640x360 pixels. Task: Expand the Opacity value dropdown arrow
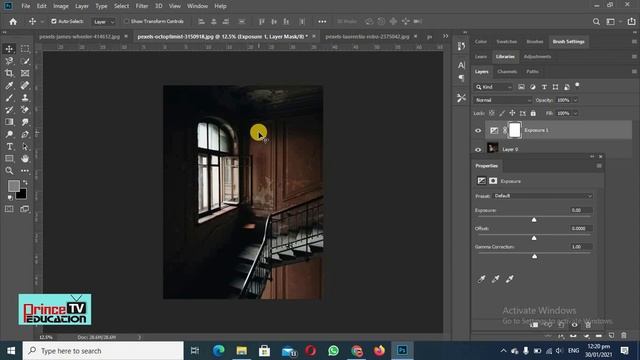tap(576, 100)
